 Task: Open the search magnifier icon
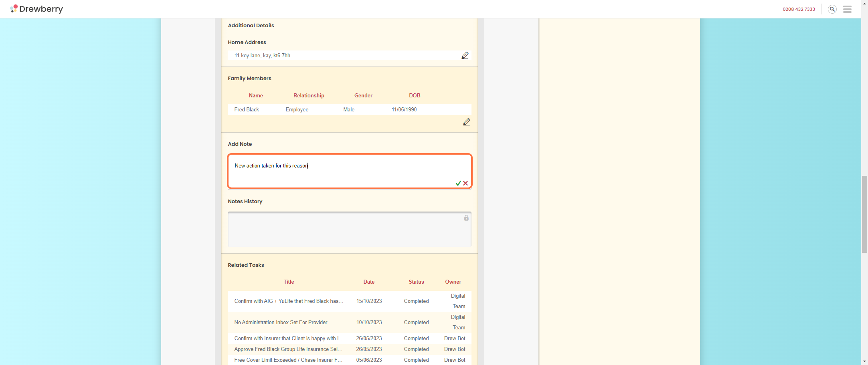[832, 9]
